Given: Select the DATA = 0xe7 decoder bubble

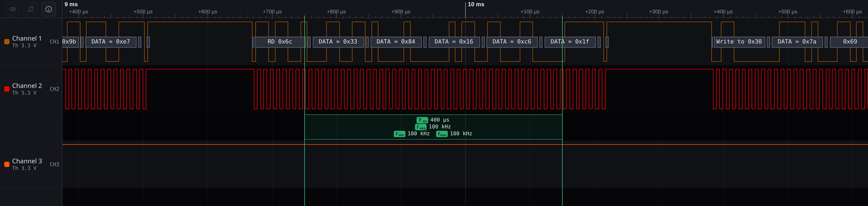Looking at the screenshot, I should click(111, 42).
